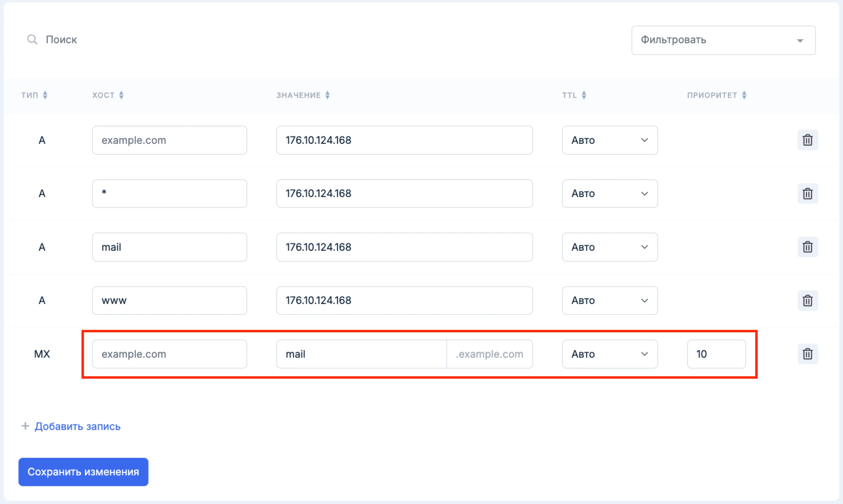The image size is (843, 504).
Task: Click the ПРИОРИТЕТ column header
Action: [712, 95]
